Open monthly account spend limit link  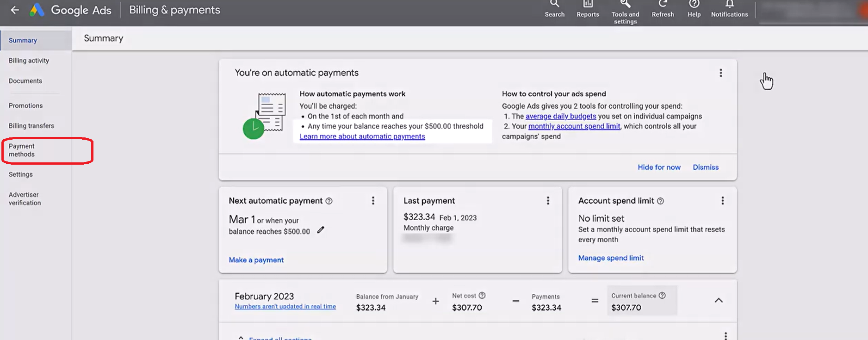(574, 126)
